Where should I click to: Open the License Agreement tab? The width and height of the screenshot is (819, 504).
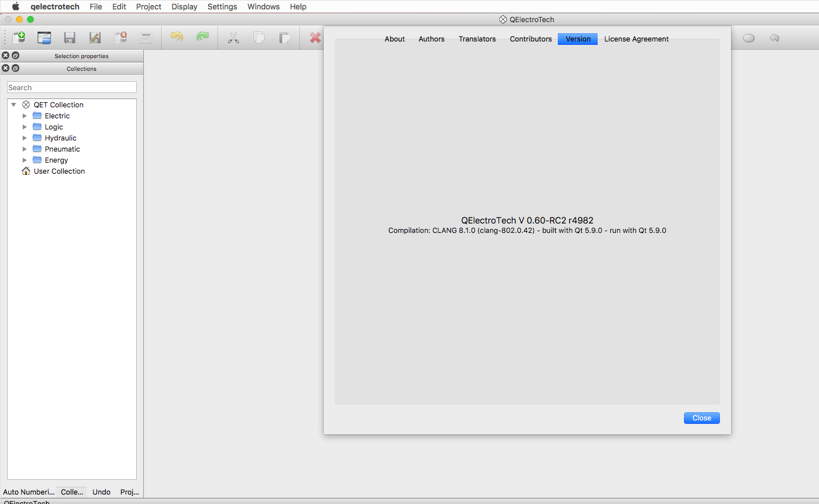coord(636,39)
